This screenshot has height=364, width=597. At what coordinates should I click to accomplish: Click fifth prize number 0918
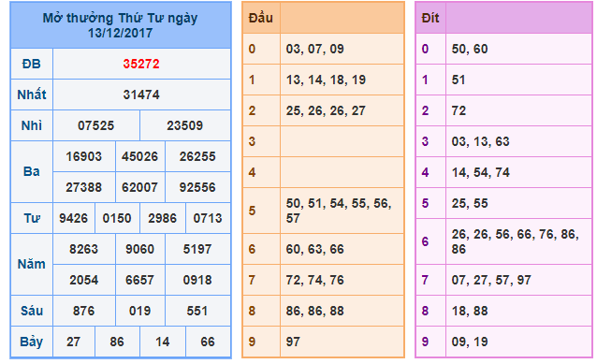pyautogui.click(x=197, y=280)
